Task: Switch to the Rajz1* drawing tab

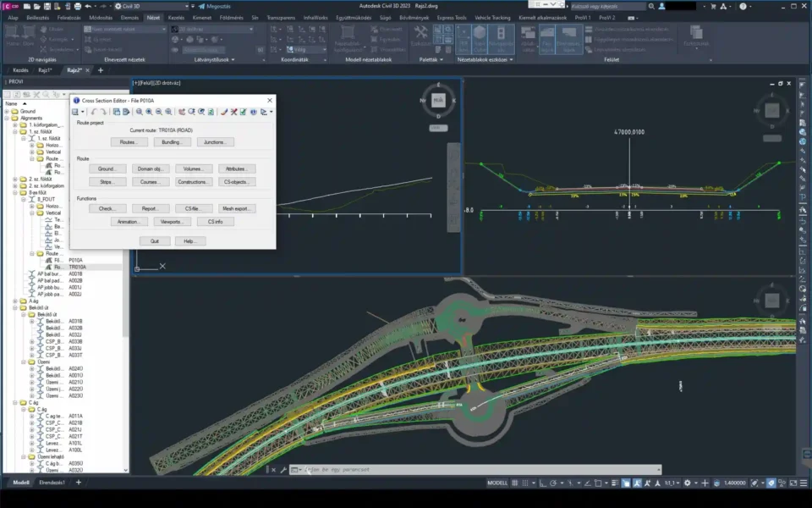Action: click(x=45, y=70)
